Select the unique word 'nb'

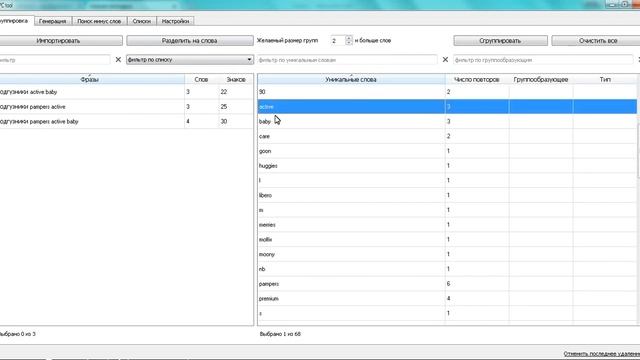(447, 269)
